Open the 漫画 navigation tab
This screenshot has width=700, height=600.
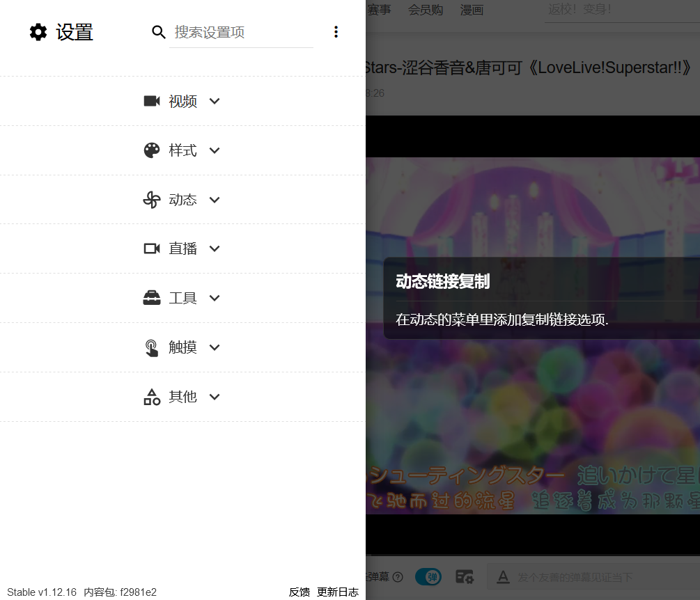[x=472, y=10]
